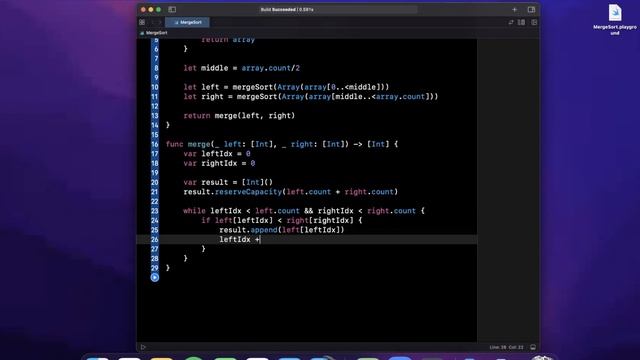Select the MergeSort editor tab
Viewport: 640px width, 360px height.
click(187, 22)
